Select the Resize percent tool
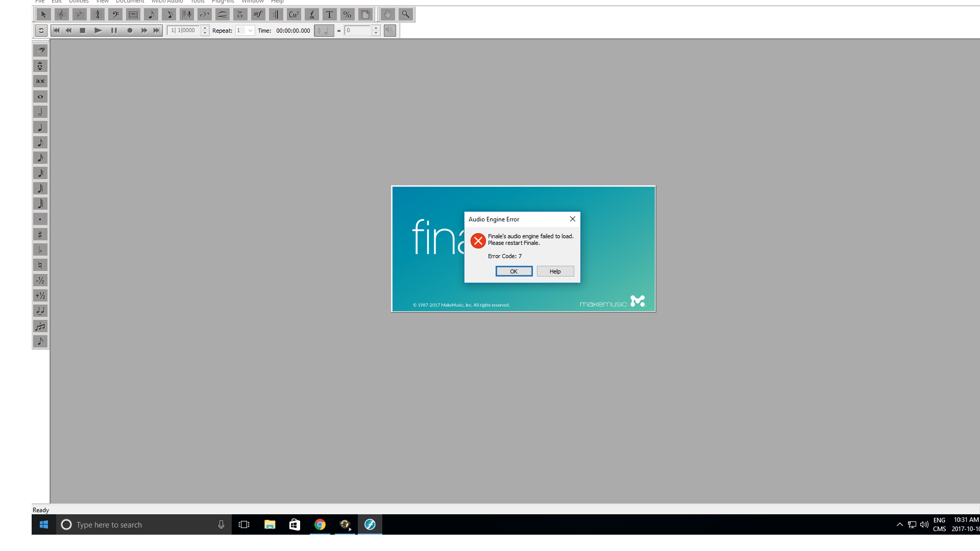The height and width of the screenshot is (551, 980). [x=347, y=14]
